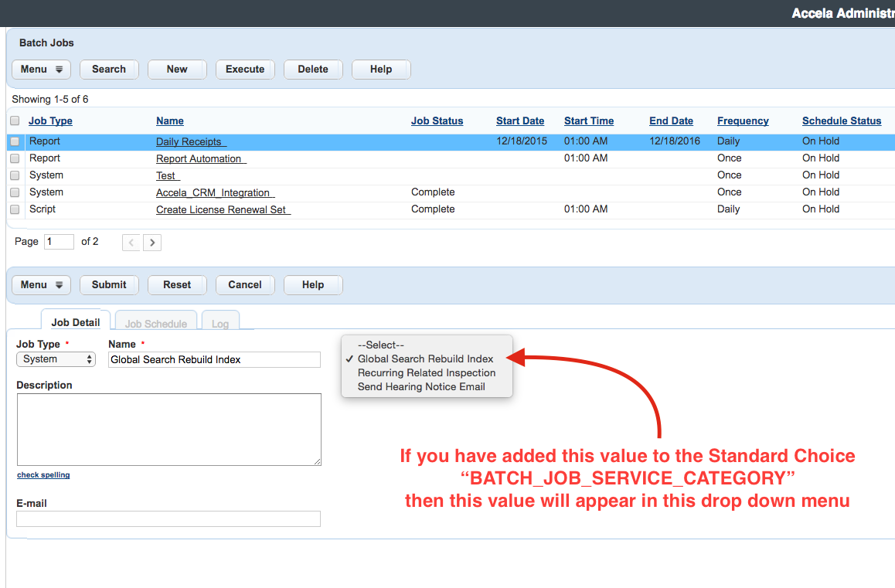This screenshot has width=895, height=588.
Task: Check the Daily Receipts row checkbox
Action: 15,142
